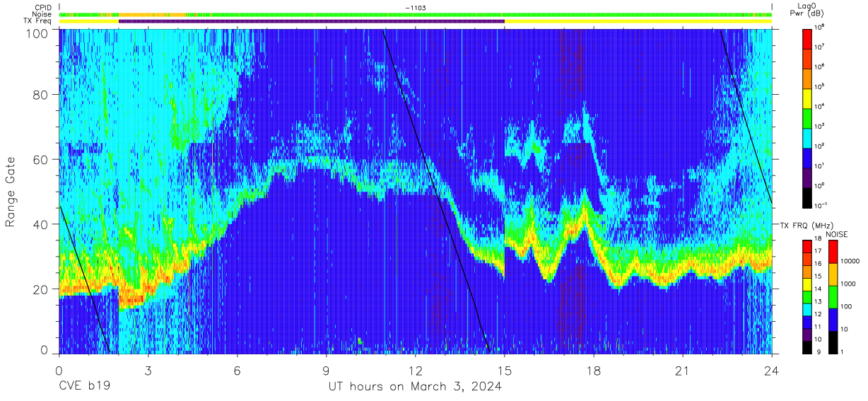
Task: Click the 18 tick label on the time axis
Action: coord(594,371)
